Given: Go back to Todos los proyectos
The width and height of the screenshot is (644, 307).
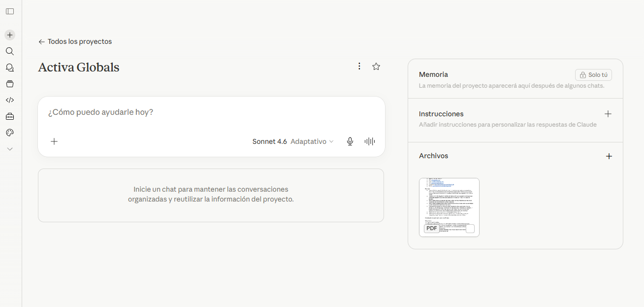Looking at the screenshot, I should click(75, 41).
